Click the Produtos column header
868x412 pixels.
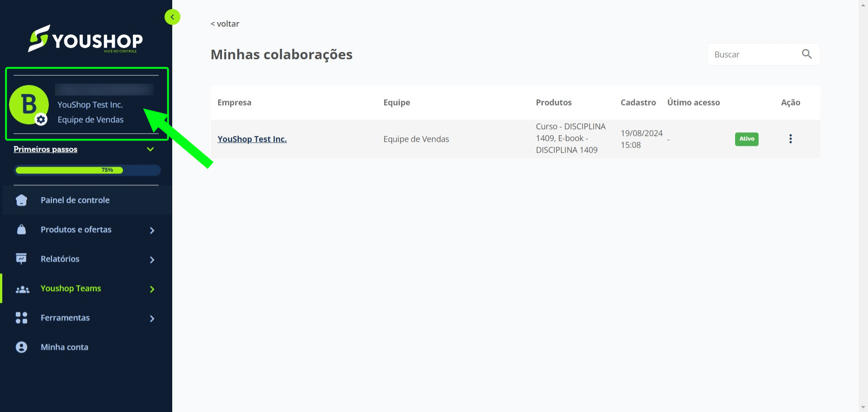click(554, 103)
